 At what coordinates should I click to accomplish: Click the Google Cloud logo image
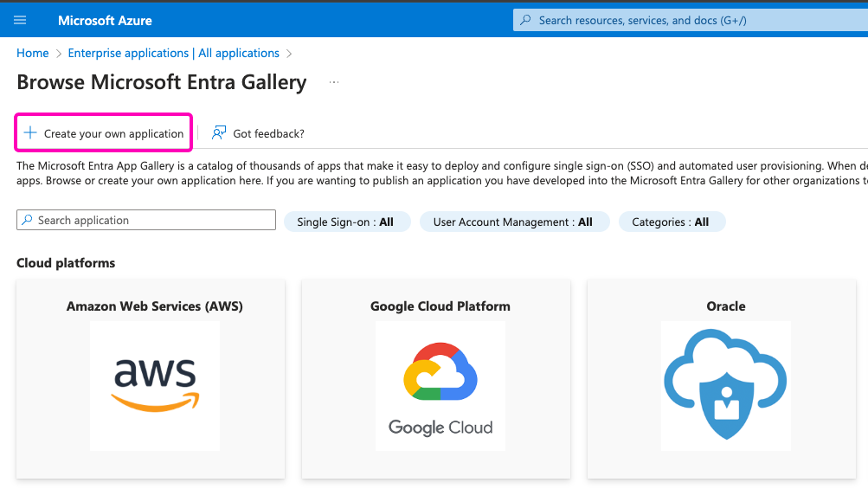[440, 385]
